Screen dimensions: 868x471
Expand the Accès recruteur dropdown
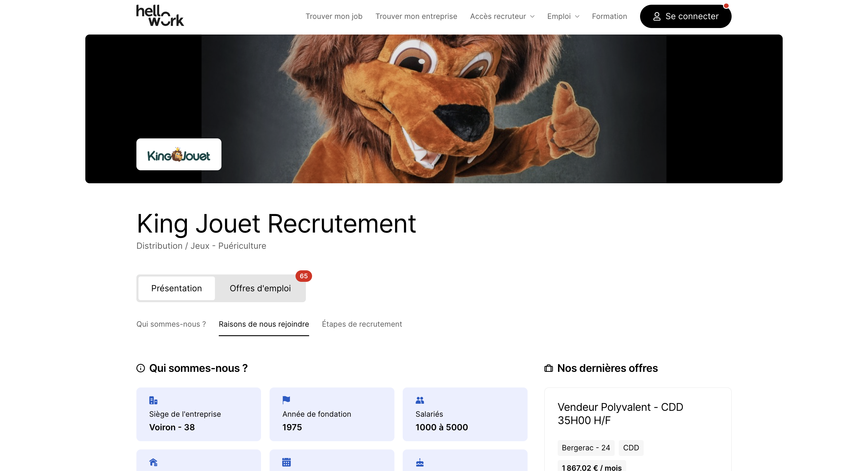[x=502, y=17]
